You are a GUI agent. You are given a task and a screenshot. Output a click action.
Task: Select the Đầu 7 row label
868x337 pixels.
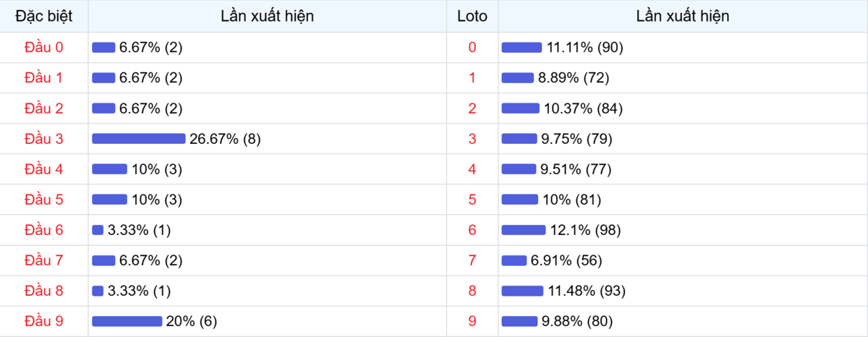(44, 260)
